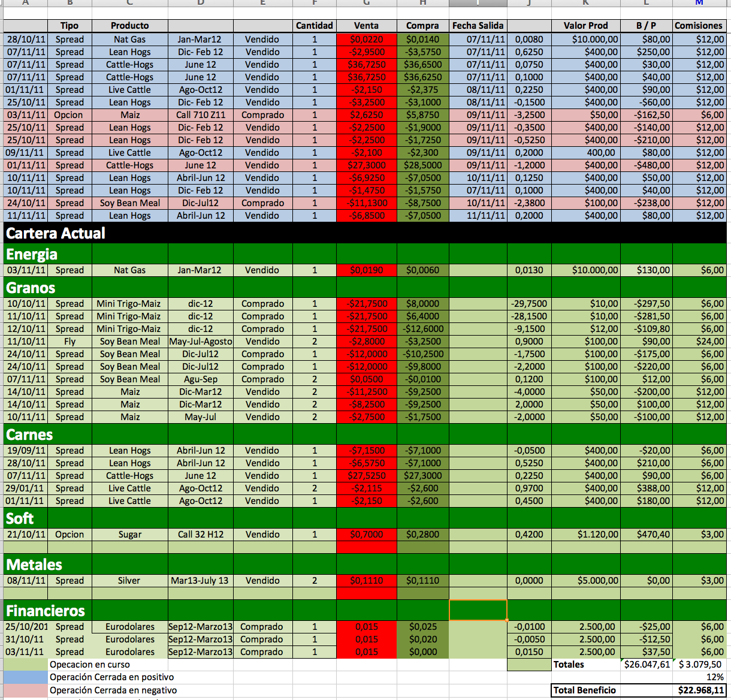Select the 'Fecha Salida' header cell
The height and width of the screenshot is (700, 731).
tap(478, 26)
